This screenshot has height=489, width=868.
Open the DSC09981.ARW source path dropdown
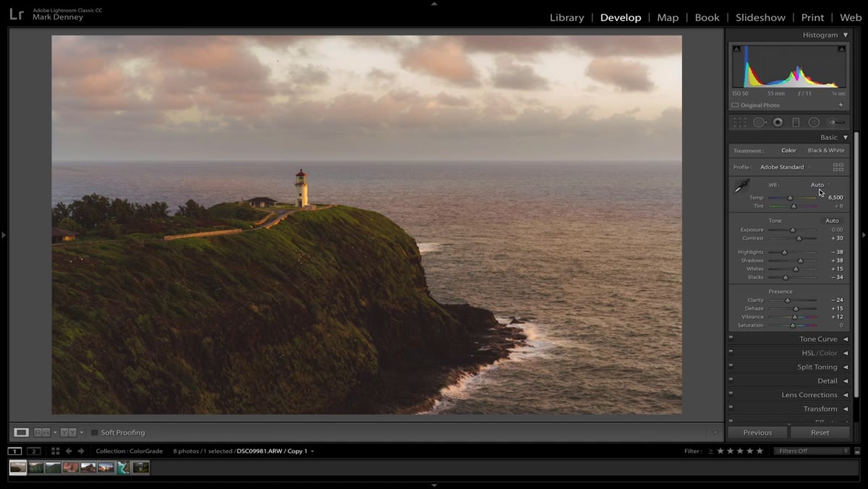(x=312, y=451)
